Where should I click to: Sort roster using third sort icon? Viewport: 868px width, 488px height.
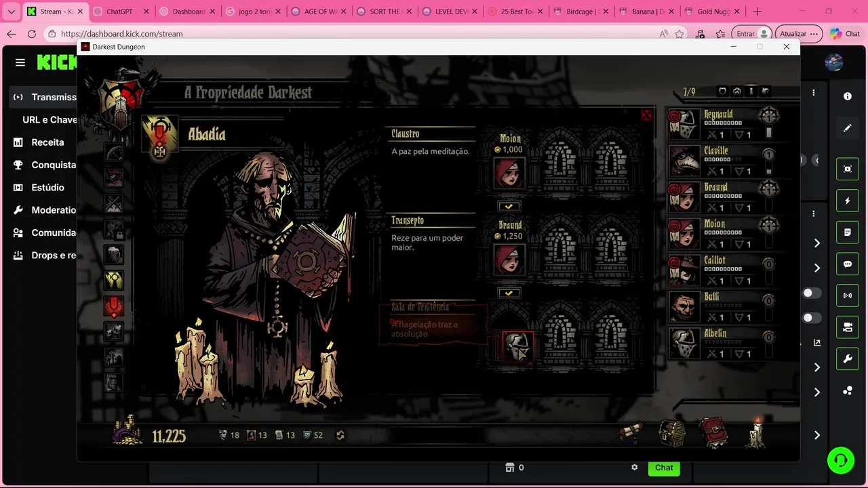(x=751, y=91)
